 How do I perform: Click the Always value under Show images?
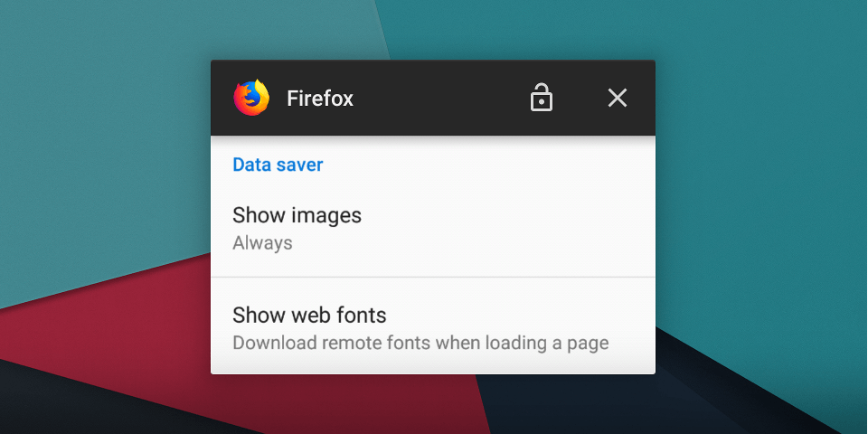[x=262, y=243]
